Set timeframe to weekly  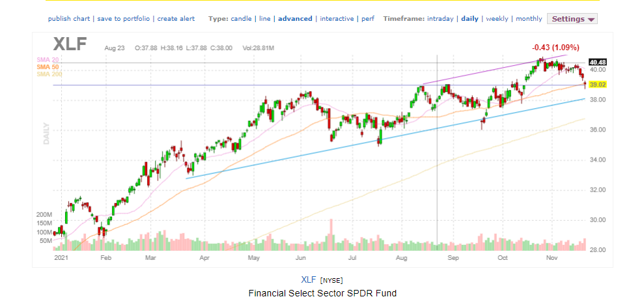coord(497,18)
